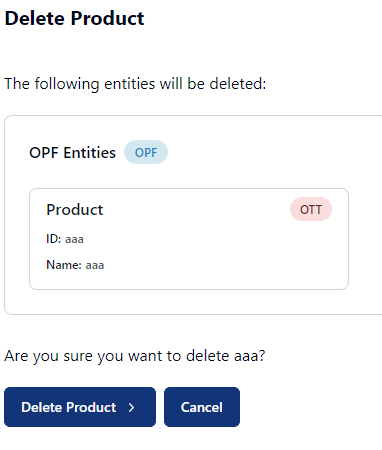Click the Delete Product page heading
This screenshot has width=382, height=450.
[74, 18]
